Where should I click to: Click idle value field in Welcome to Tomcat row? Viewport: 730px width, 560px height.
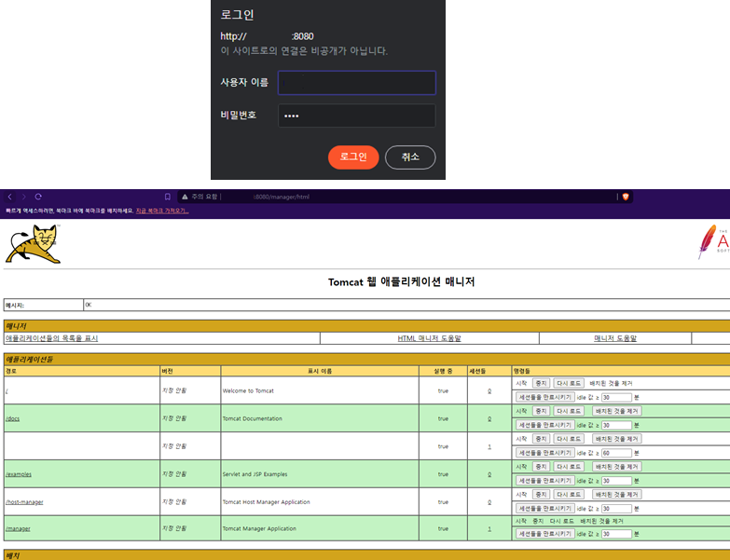(616, 398)
